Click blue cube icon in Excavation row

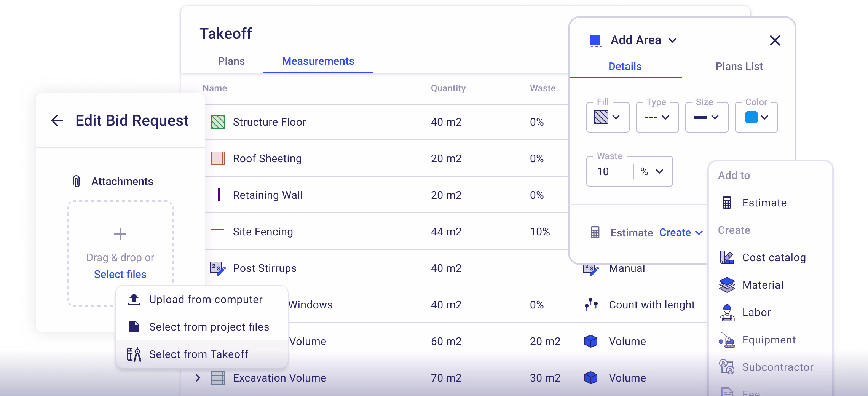tap(591, 378)
